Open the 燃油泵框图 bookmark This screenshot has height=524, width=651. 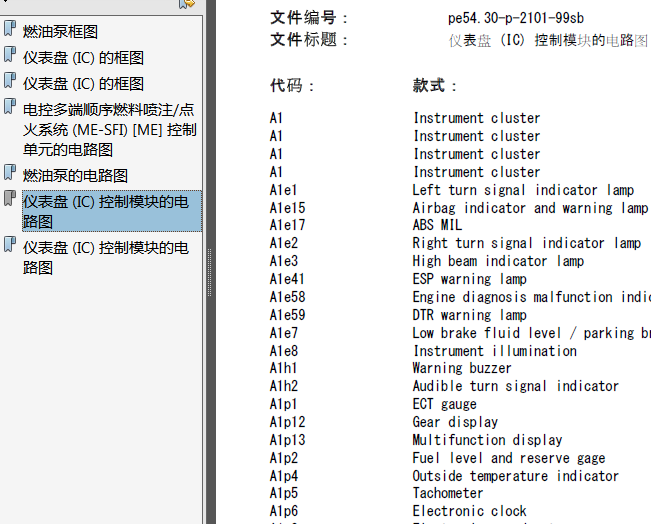point(60,32)
